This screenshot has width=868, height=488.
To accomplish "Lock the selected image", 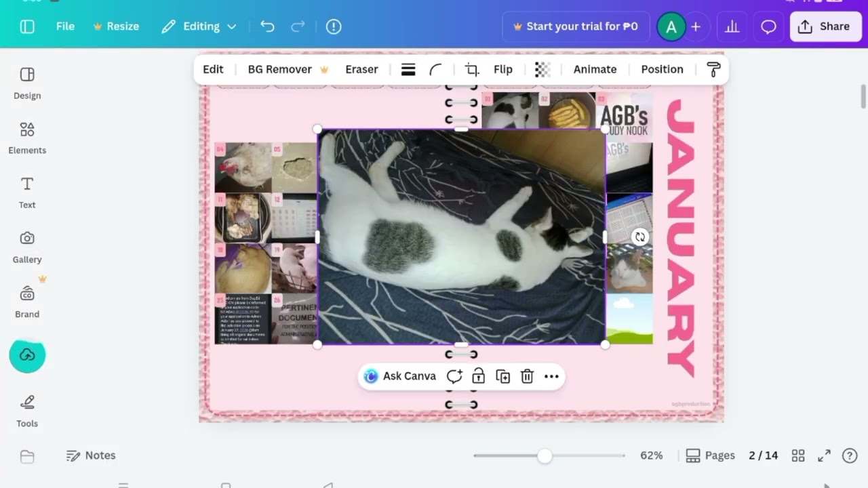I will (x=479, y=376).
